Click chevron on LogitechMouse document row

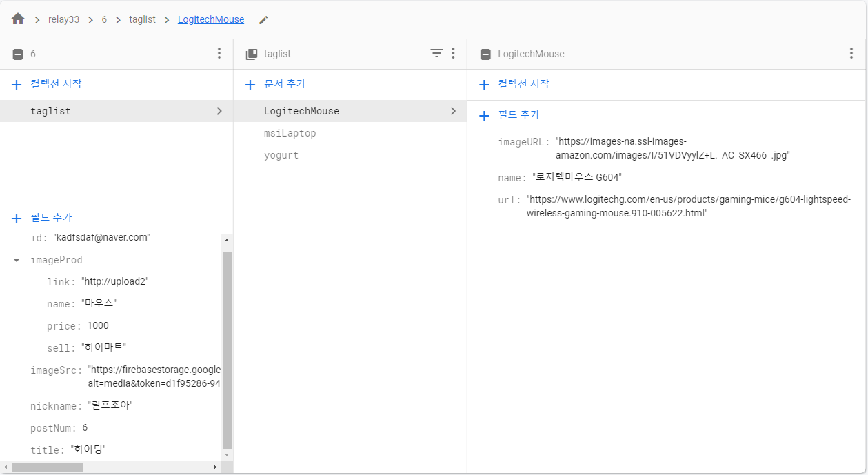(453, 111)
